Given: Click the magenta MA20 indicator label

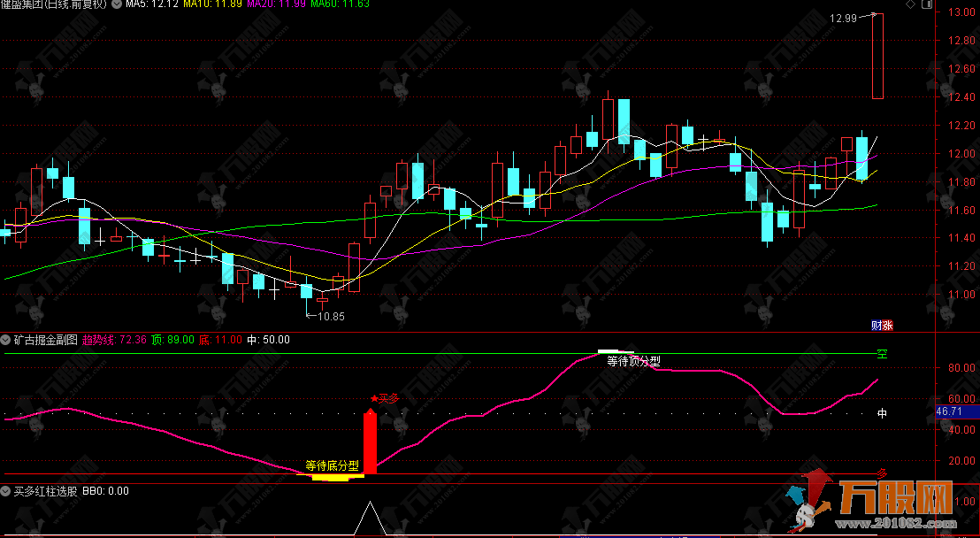Looking at the screenshot, I should [274, 5].
